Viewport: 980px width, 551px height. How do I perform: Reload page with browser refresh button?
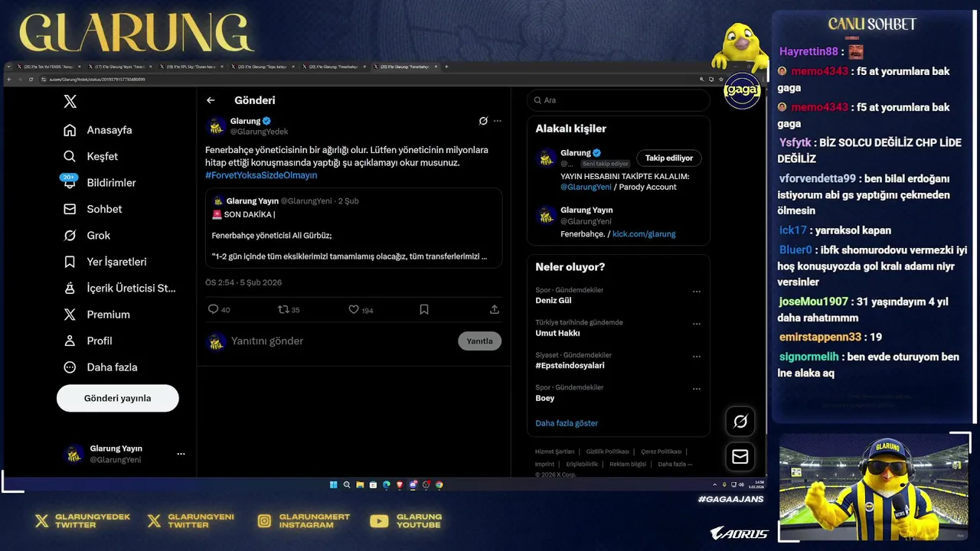[31, 79]
